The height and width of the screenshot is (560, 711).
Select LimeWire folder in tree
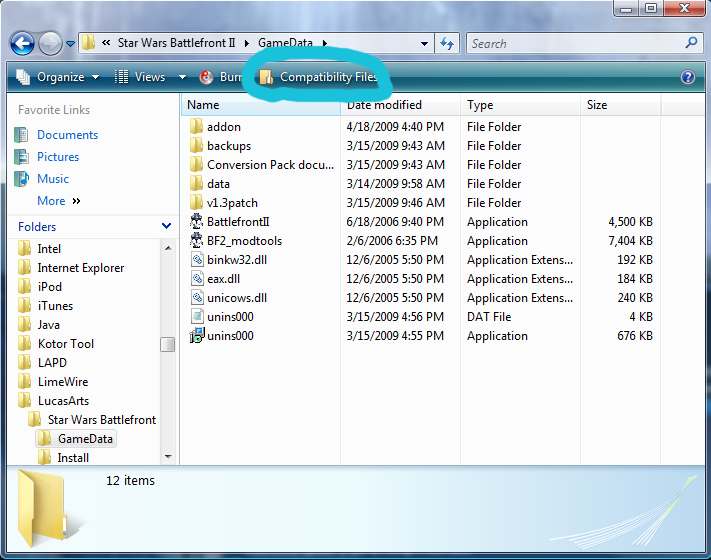pos(63,382)
